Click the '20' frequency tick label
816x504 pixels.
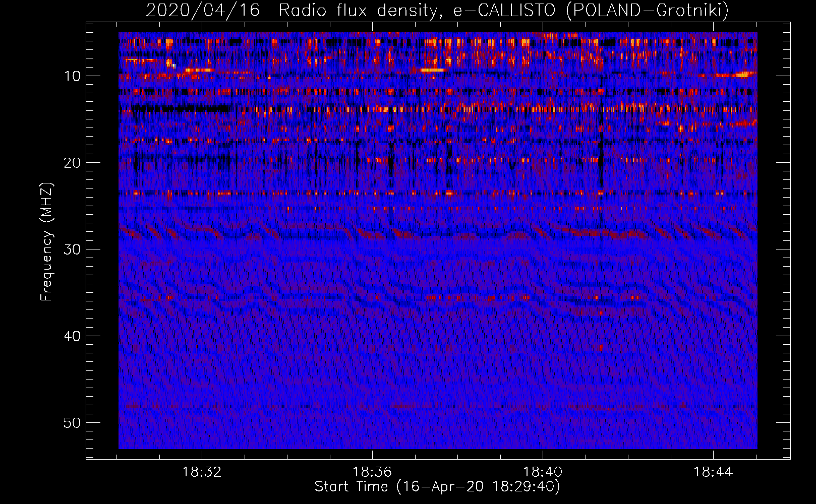[73, 163]
